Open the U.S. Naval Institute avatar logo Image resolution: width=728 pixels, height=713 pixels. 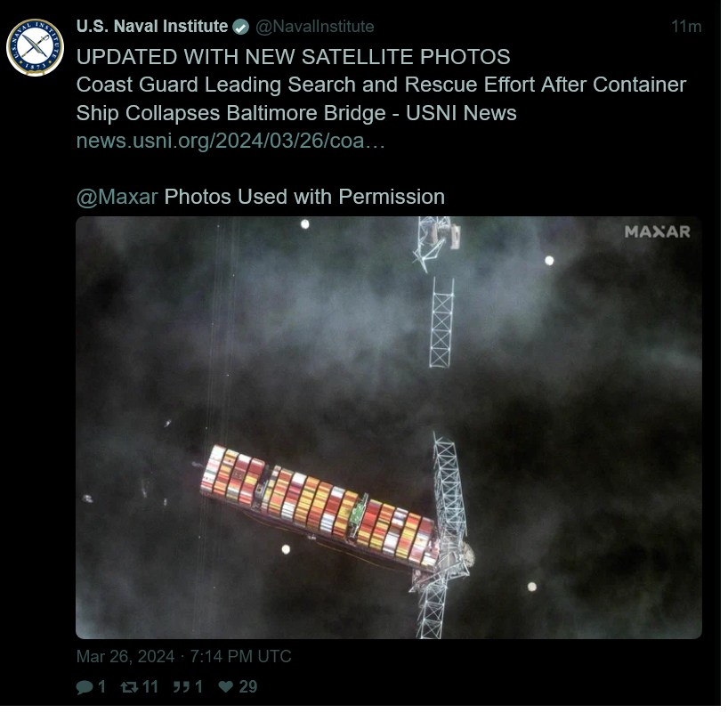click(x=36, y=48)
